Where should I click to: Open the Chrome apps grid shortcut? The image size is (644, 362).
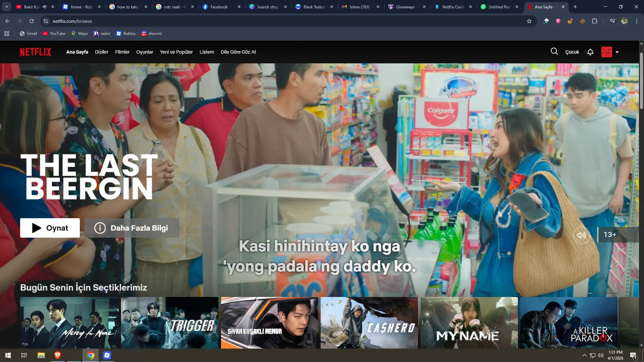point(7,34)
